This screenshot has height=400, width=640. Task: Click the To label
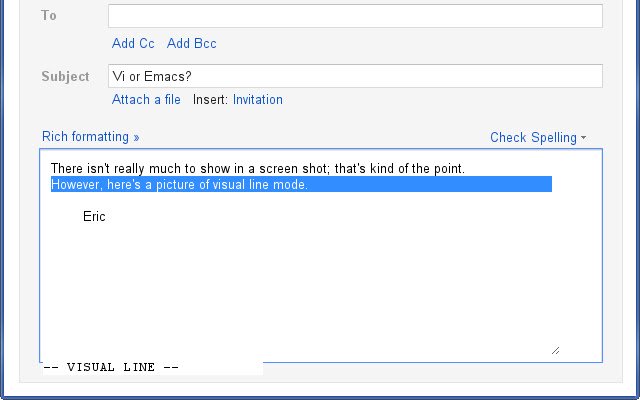(49, 16)
